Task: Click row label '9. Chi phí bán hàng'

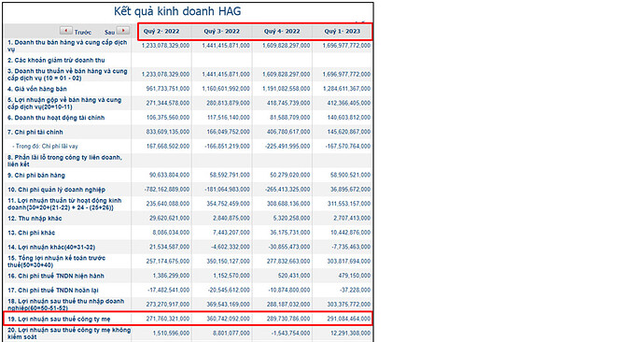Action: pos(36,175)
